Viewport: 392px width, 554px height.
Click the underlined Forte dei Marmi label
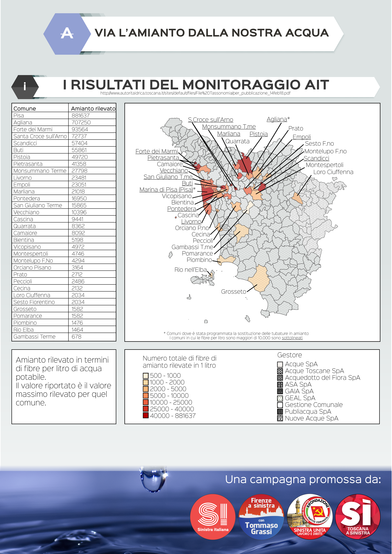(157, 151)
